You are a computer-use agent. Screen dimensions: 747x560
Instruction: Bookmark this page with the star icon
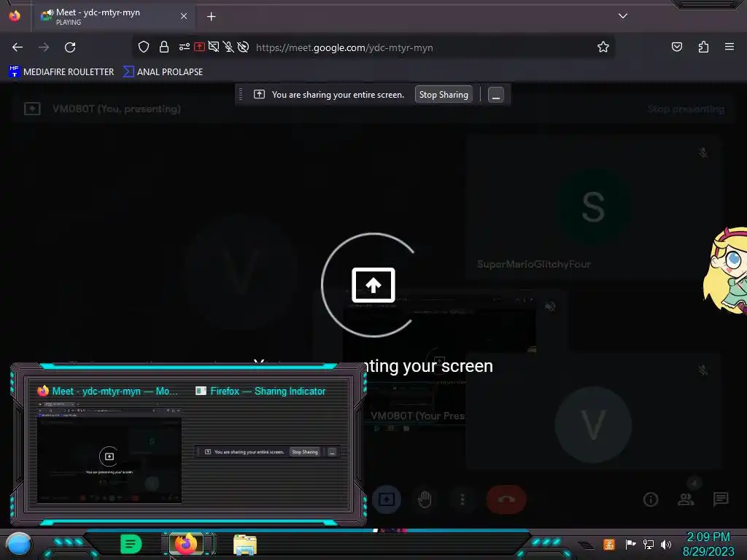pyautogui.click(x=603, y=47)
